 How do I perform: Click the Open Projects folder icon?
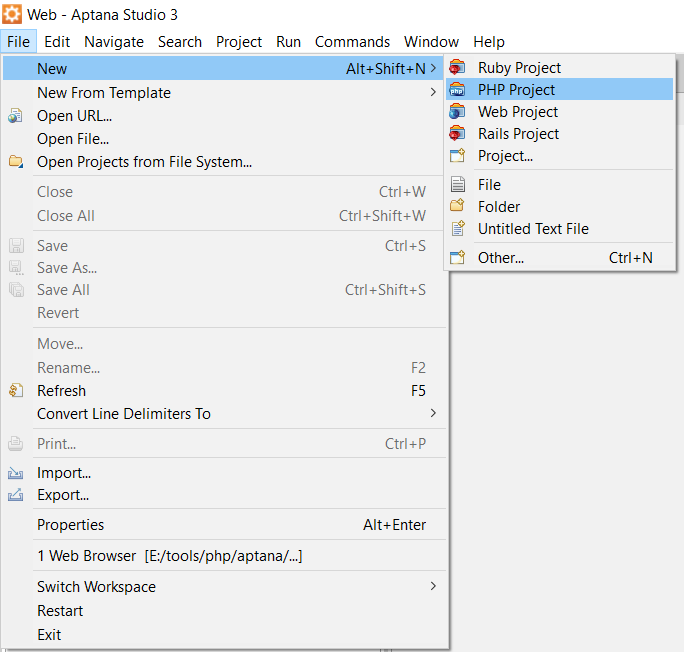[x=16, y=161]
